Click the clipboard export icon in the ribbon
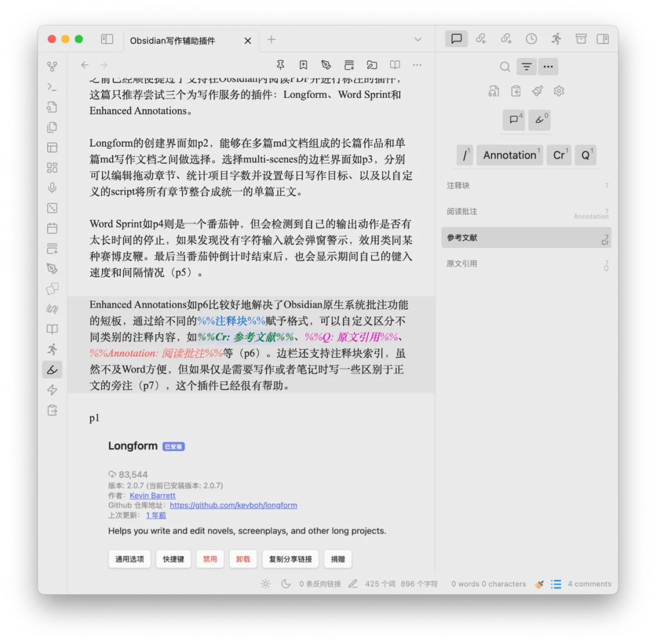The width and height of the screenshot is (656, 644). 52,410
